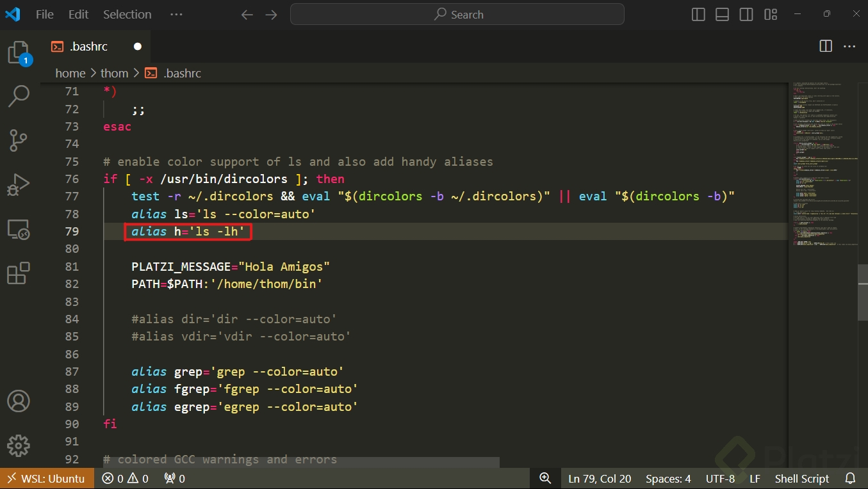This screenshot has height=489, width=868.
Task: Click the .bashrc breadcrumb segment
Action: [174, 73]
